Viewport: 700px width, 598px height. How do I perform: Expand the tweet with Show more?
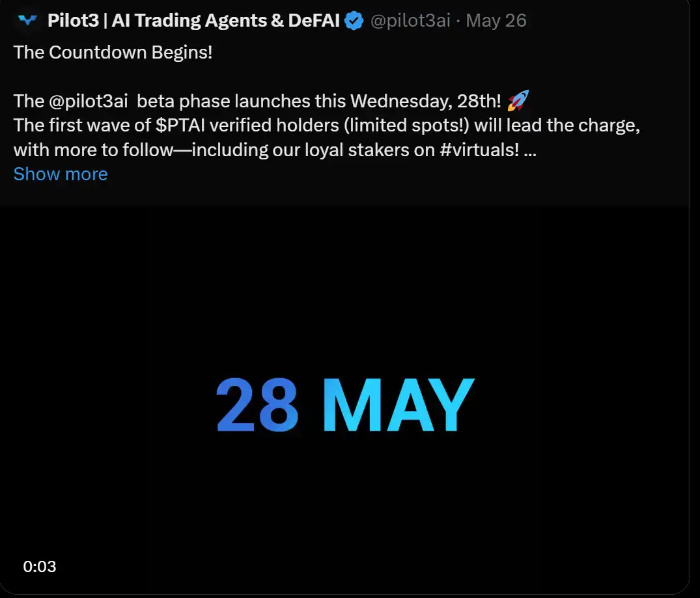pos(61,174)
